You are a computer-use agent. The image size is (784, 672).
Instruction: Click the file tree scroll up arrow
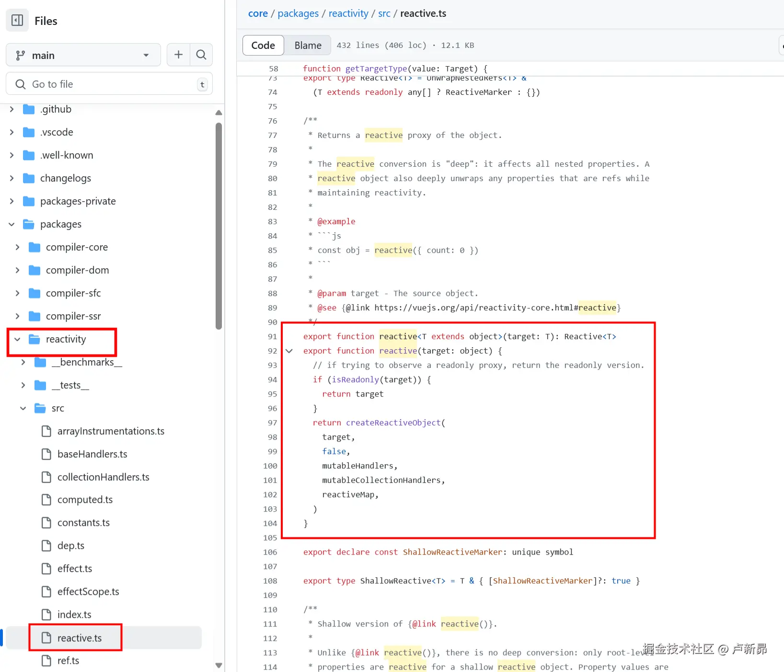point(219,113)
